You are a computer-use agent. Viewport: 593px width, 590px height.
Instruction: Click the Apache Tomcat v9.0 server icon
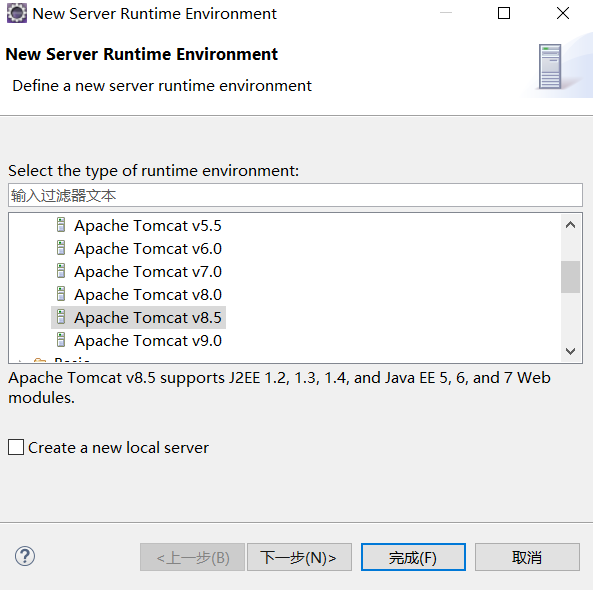pos(61,340)
